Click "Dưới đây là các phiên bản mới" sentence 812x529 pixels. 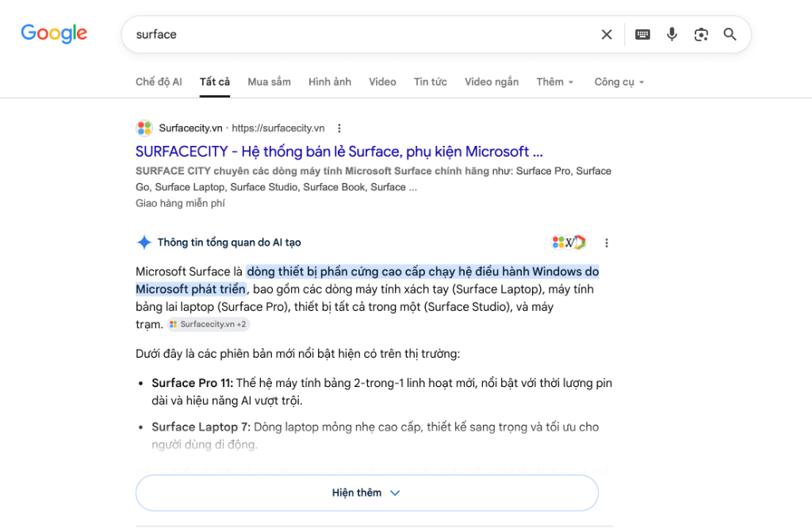pyautogui.click(x=298, y=354)
